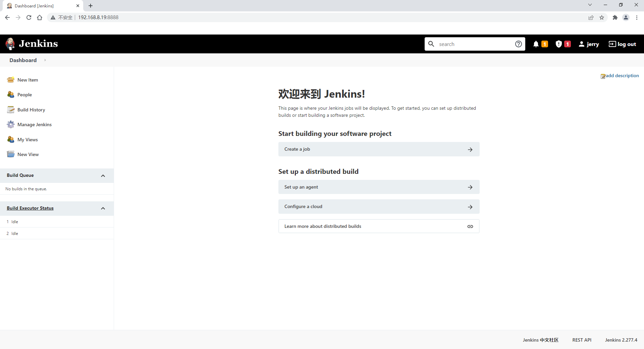Open My Views menu entry
This screenshot has height=349, width=644.
click(x=28, y=140)
